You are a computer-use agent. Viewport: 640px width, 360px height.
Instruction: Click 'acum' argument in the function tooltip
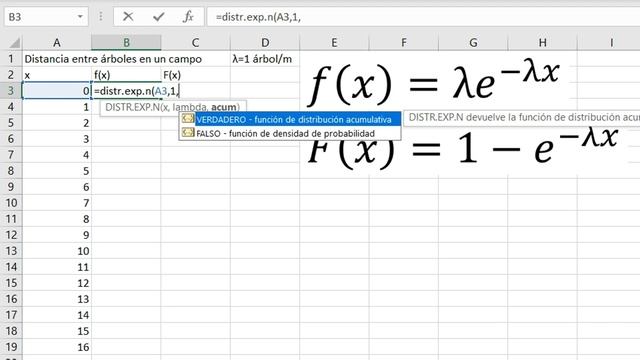[224, 107]
